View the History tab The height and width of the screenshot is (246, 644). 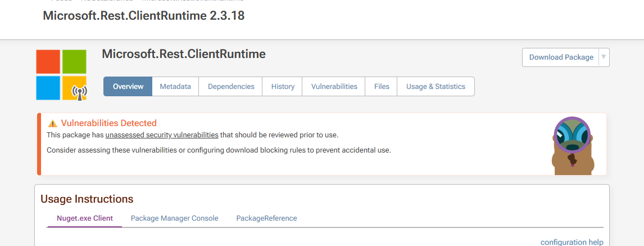[283, 87]
